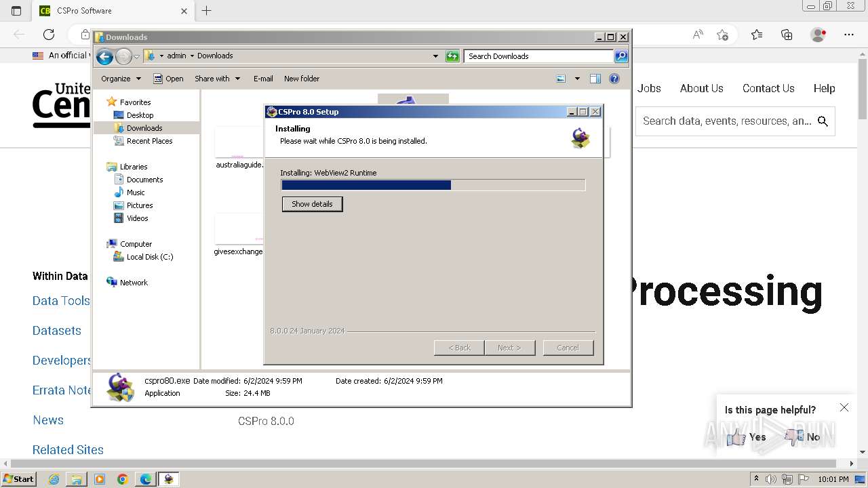868x488 pixels.
Task: Open browser Collections icon
Action: pos(787,35)
